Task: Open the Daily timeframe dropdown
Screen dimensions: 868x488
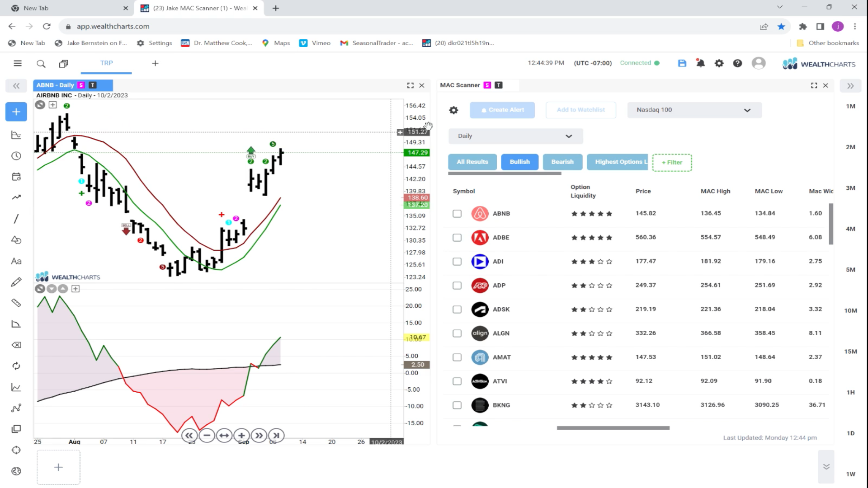Action: 515,136
